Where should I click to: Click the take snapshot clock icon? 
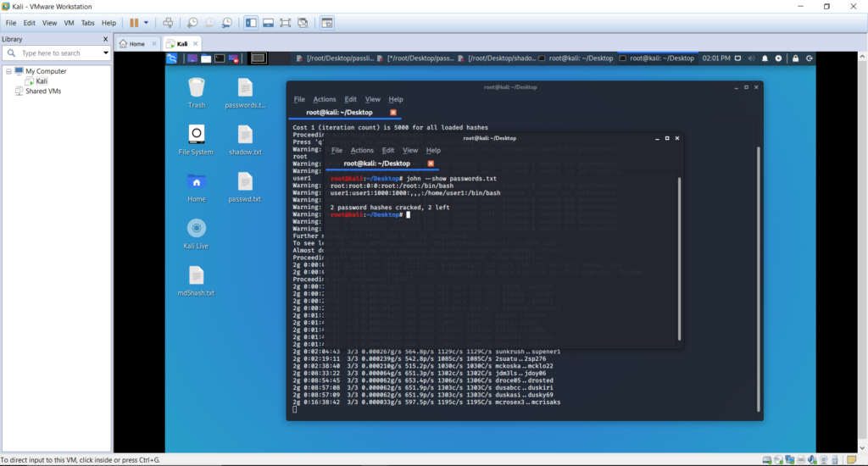tap(192, 23)
